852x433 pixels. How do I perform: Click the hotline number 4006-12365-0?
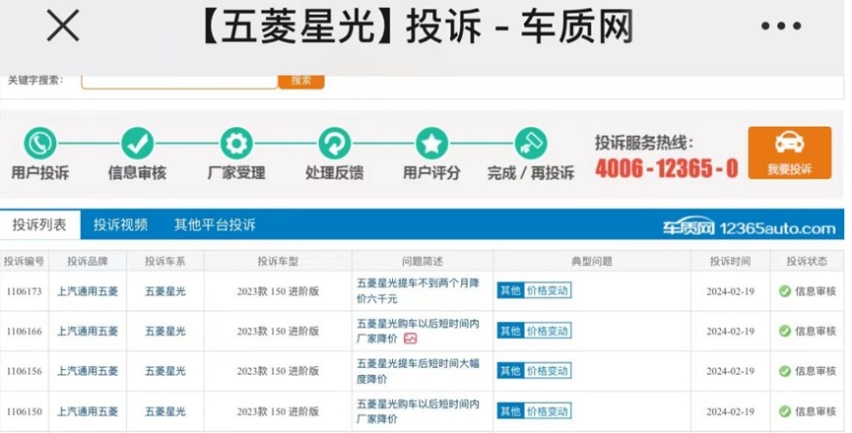click(667, 168)
